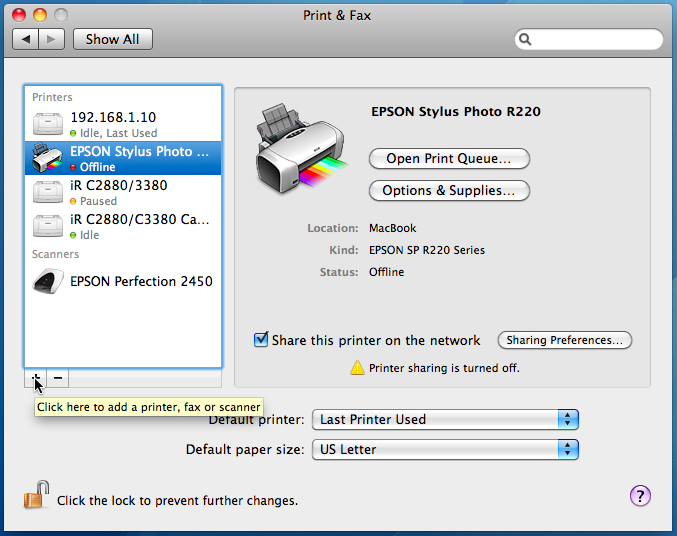
Task: Click the Printers section header
Action: 52,97
